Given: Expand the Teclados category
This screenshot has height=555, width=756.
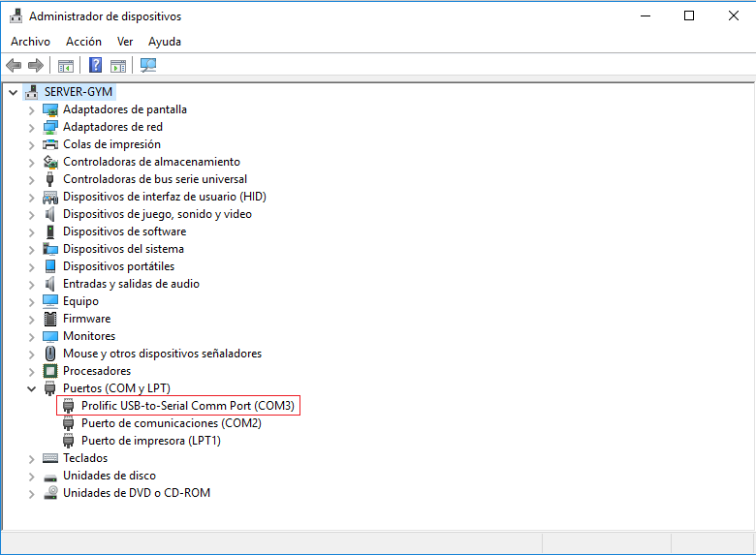Looking at the screenshot, I should 32,458.
